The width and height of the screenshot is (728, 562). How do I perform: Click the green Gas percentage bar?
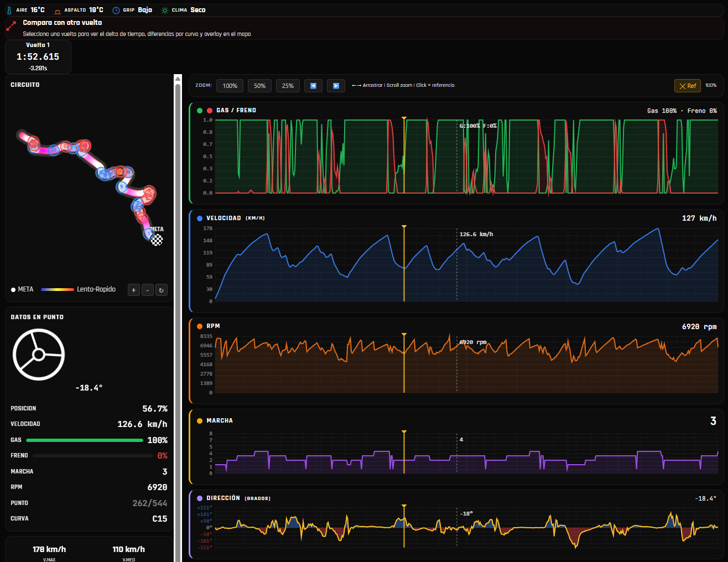(85, 440)
